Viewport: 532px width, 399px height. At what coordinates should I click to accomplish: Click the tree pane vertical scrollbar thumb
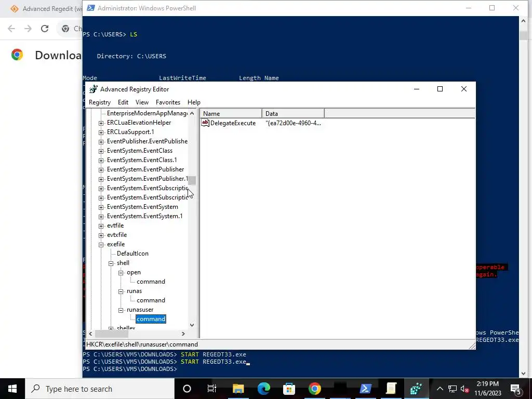(192, 180)
